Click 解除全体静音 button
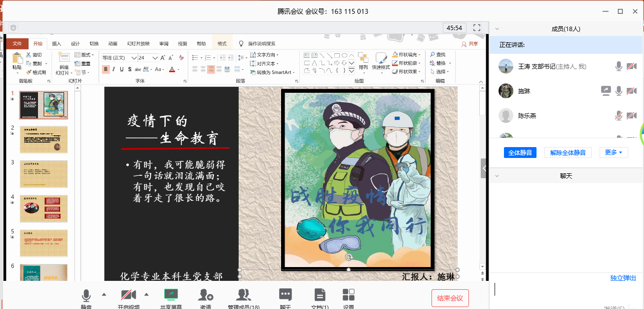The height and width of the screenshot is (309, 644). click(568, 153)
